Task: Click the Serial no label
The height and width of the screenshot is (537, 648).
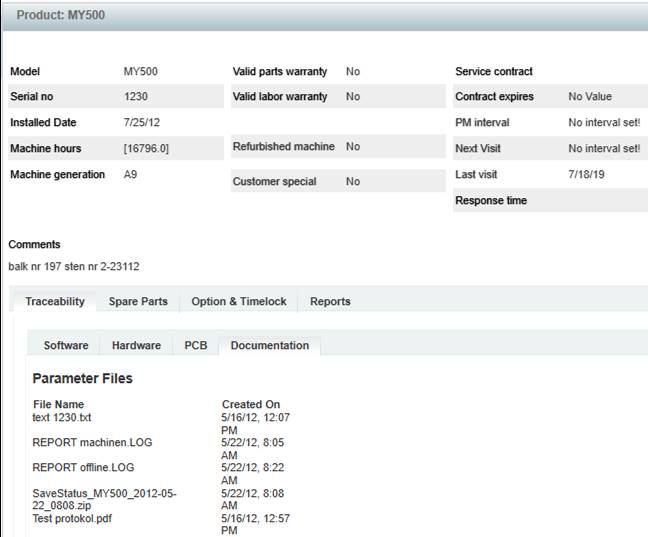Action: point(32,96)
